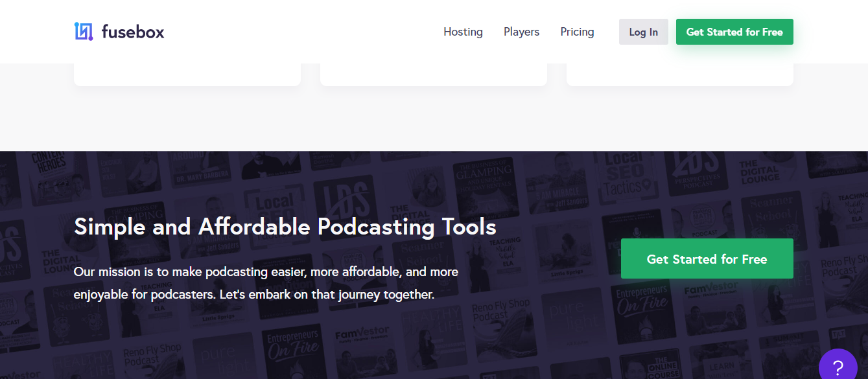Click the mission statement paragraph text
The image size is (868, 379).
pos(266,282)
